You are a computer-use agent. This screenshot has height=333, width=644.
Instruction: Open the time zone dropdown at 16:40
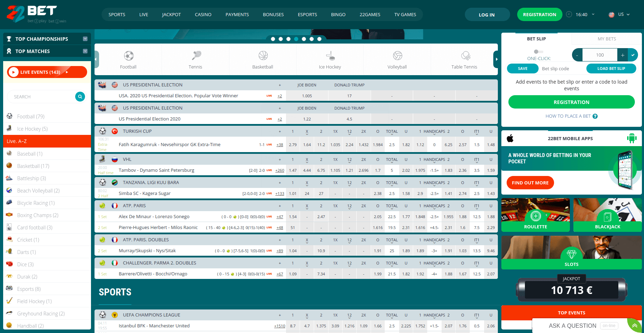[593, 14]
